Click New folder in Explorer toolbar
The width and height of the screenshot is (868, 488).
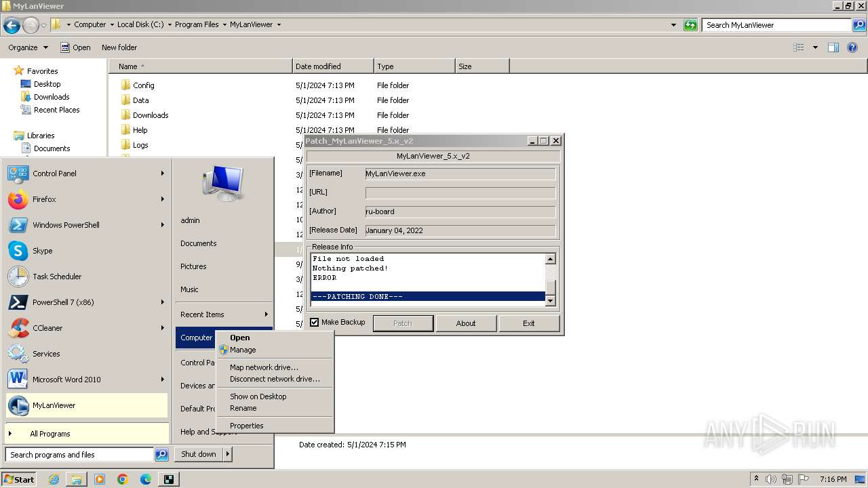click(x=119, y=47)
